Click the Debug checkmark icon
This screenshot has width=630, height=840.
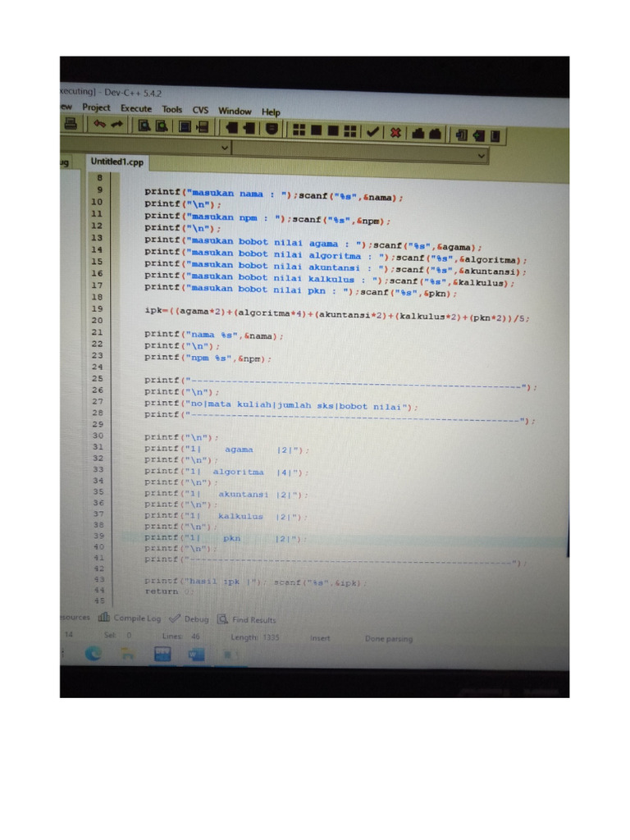pyautogui.click(x=373, y=131)
